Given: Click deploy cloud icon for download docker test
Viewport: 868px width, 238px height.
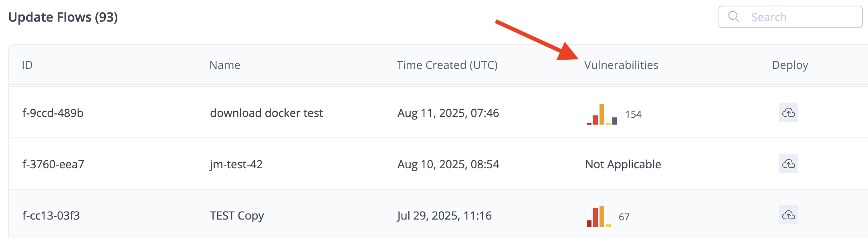Looking at the screenshot, I should [x=788, y=113].
